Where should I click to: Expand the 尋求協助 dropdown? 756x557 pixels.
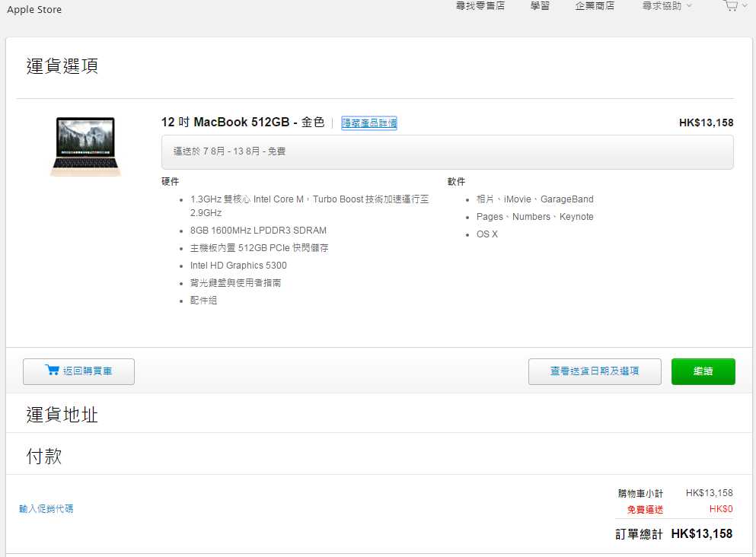667,6
